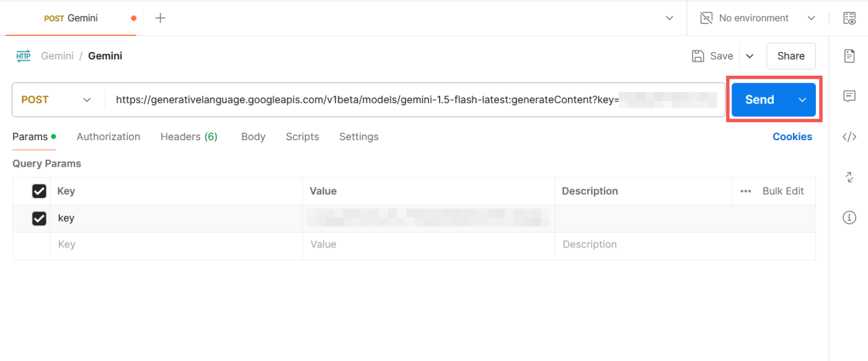
Task: Select the POST Gemini request tab
Action: (x=71, y=18)
